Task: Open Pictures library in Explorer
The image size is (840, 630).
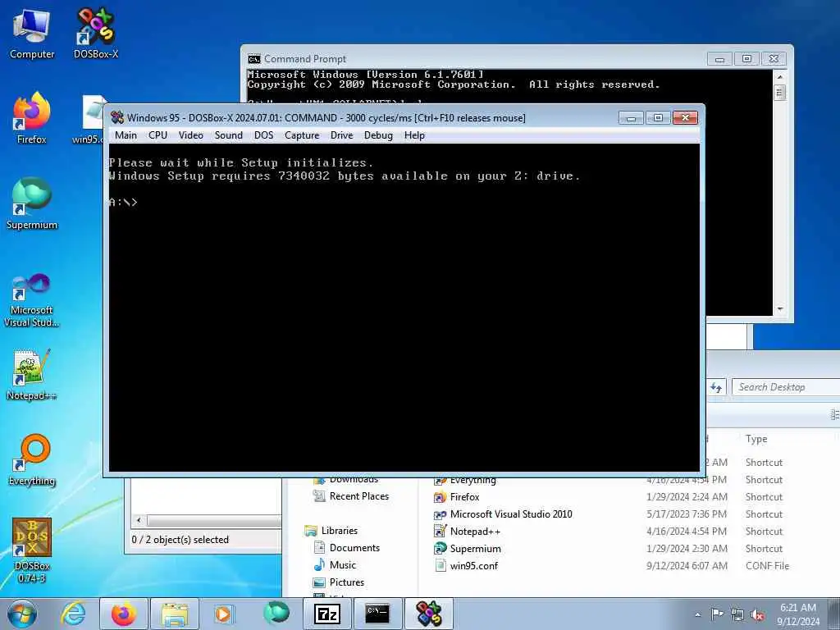Action: pos(339,582)
